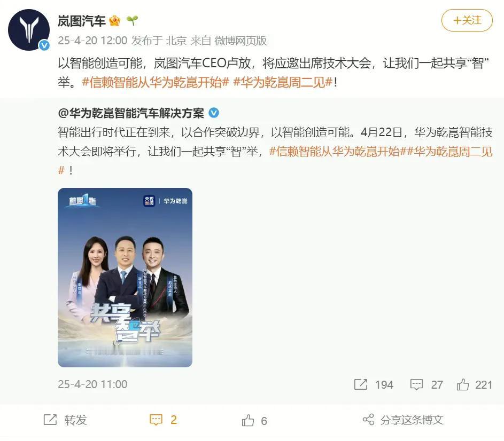Click the quoted post 25-4-20 11:00 timestamp
Viewport: 504px width, 441px height.
(x=92, y=384)
